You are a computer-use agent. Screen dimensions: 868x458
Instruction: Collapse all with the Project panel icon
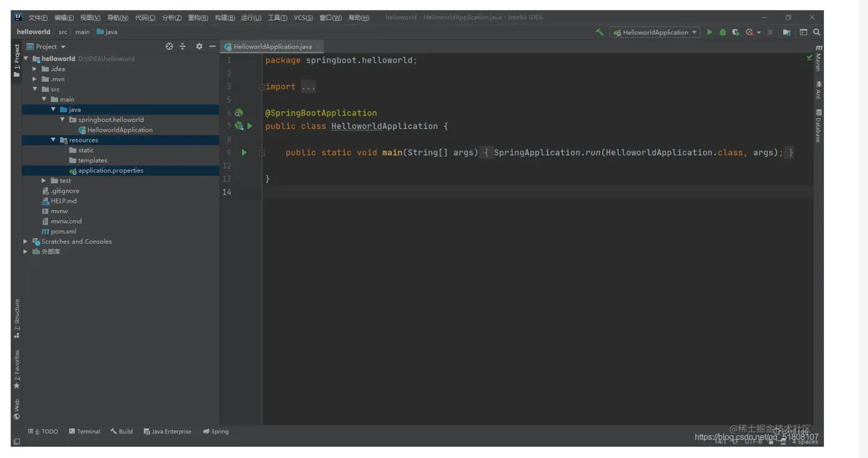point(183,46)
